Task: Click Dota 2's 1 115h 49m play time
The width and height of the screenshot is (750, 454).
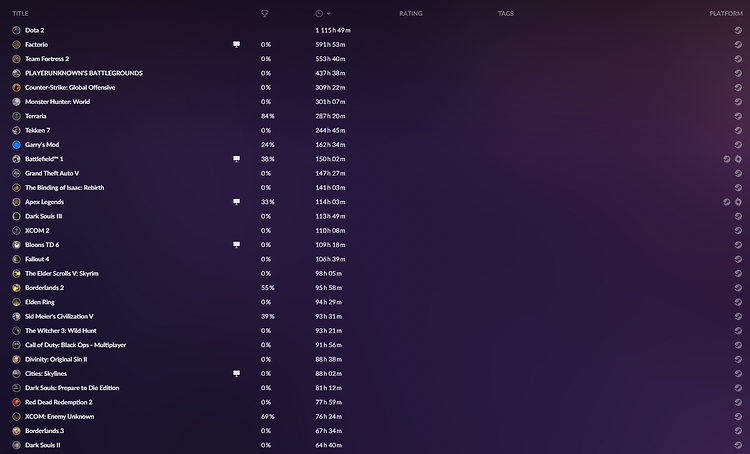Action: (333, 30)
